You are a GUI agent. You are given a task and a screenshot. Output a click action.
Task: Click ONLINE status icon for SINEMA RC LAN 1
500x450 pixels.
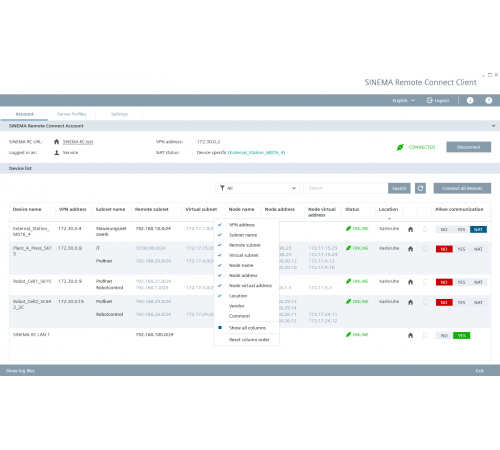point(348,334)
